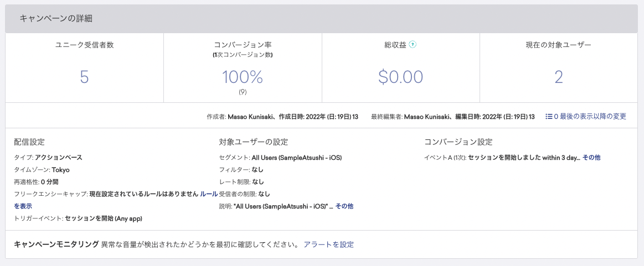This screenshot has width=644, height=266.
Task: Click the help icon beside 総収益
Action: click(413, 45)
